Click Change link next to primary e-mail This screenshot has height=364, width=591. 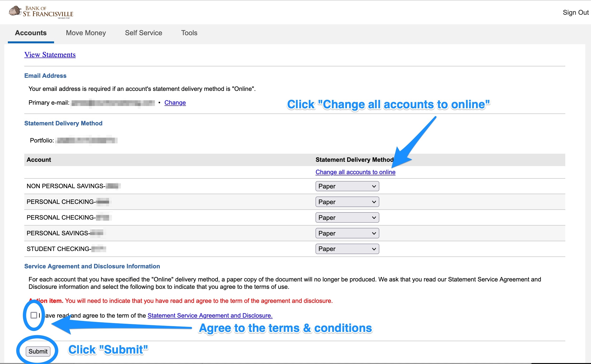[x=175, y=103]
